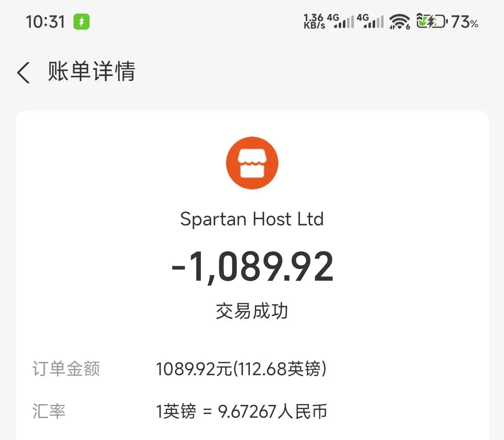Tap the orange merchant shop icon
The image size is (504, 440).
[x=252, y=163]
